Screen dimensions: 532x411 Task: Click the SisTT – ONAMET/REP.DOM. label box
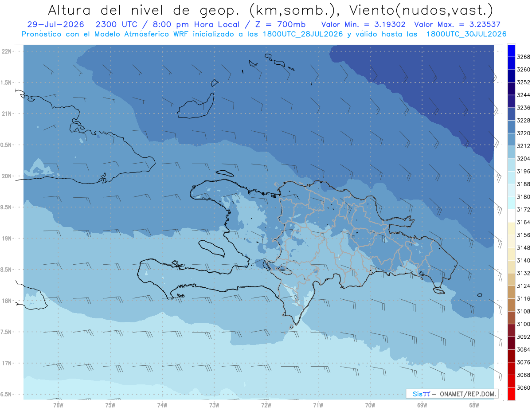pos(452,394)
